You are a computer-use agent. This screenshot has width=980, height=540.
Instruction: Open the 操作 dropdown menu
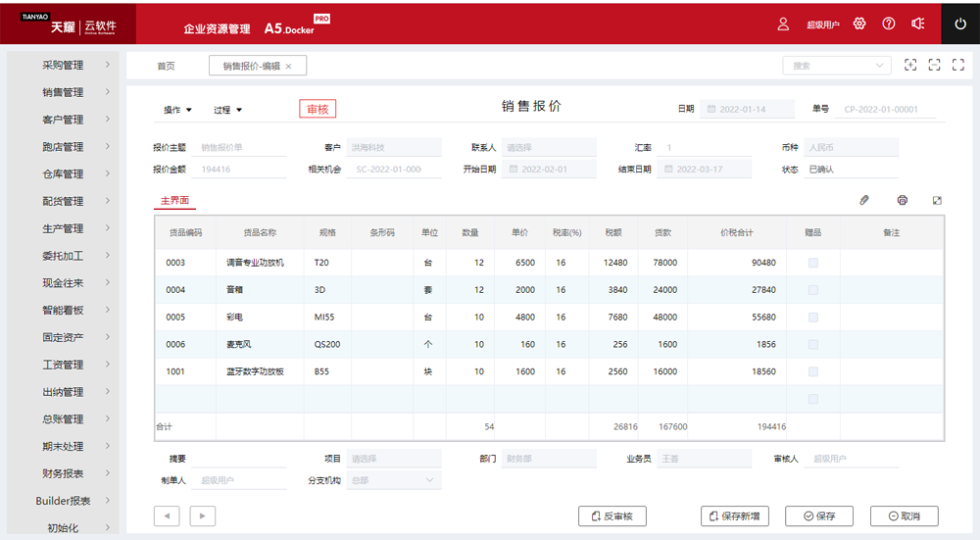177,110
